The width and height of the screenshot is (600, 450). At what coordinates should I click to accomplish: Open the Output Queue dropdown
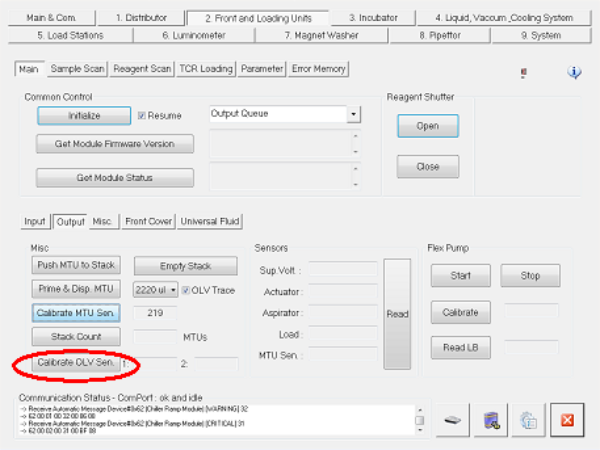tap(353, 115)
